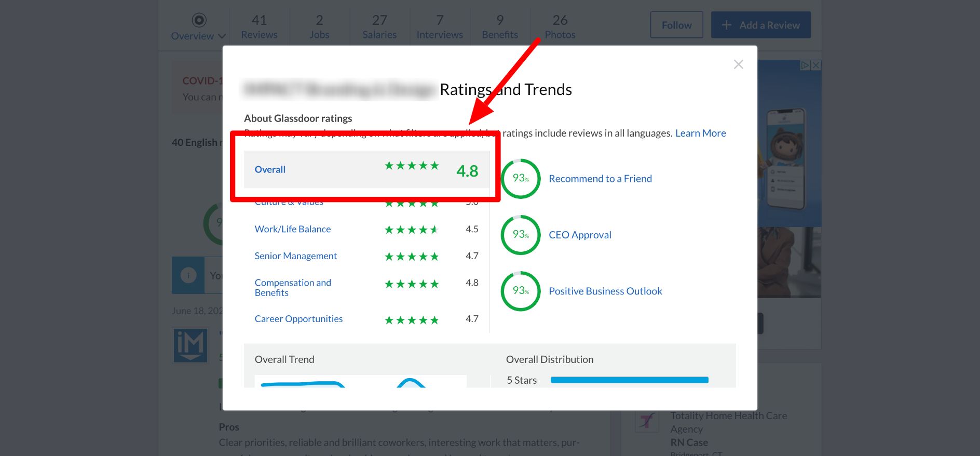The width and height of the screenshot is (980, 456).
Task: Click the Follow button
Action: click(x=676, y=25)
